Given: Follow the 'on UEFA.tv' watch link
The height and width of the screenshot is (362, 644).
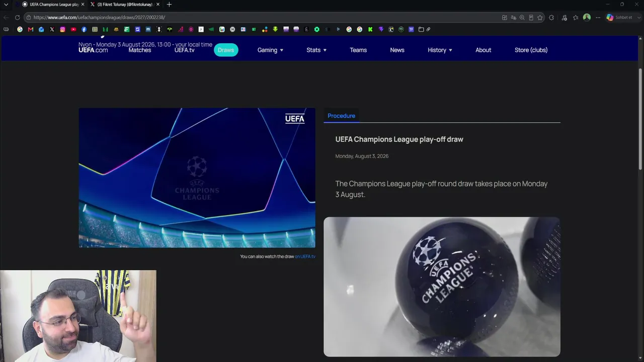Looking at the screenshot, I should click(305, 256).
